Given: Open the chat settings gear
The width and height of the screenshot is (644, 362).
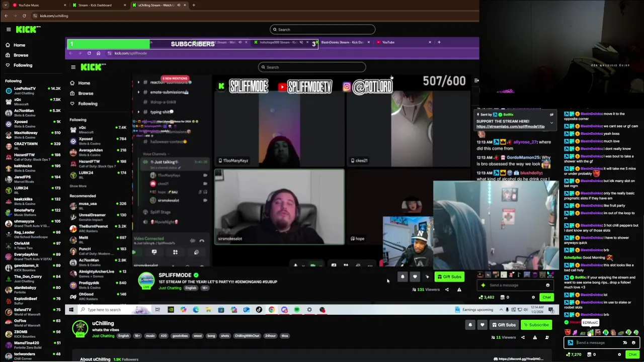Looking at the screenshot, I should pyautogui.click(x=619, y=354).
